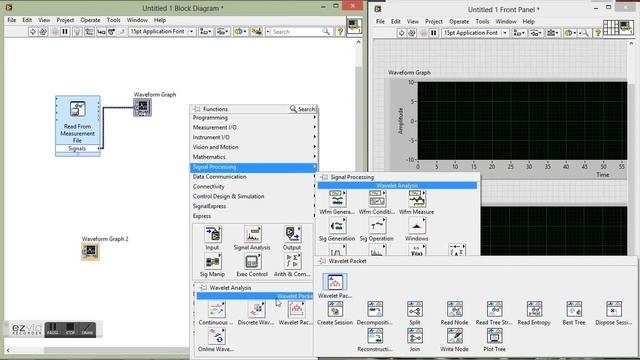The height and width of the screenshot is (360, 640).
Task: Open the Sig Operation subpalette
Action: tap(377, 226)
